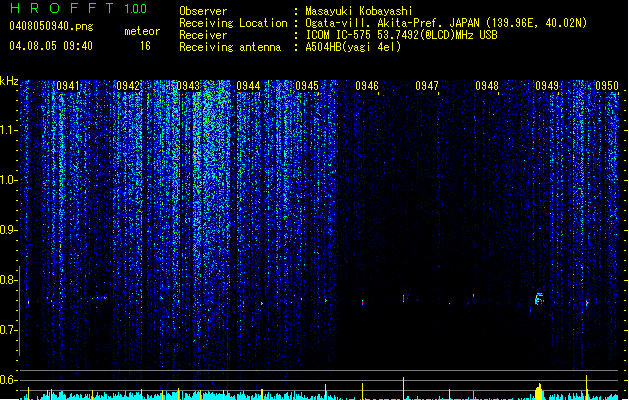Click the kHz axis unit label
The image size is (629, 400).
click(9, 81)
